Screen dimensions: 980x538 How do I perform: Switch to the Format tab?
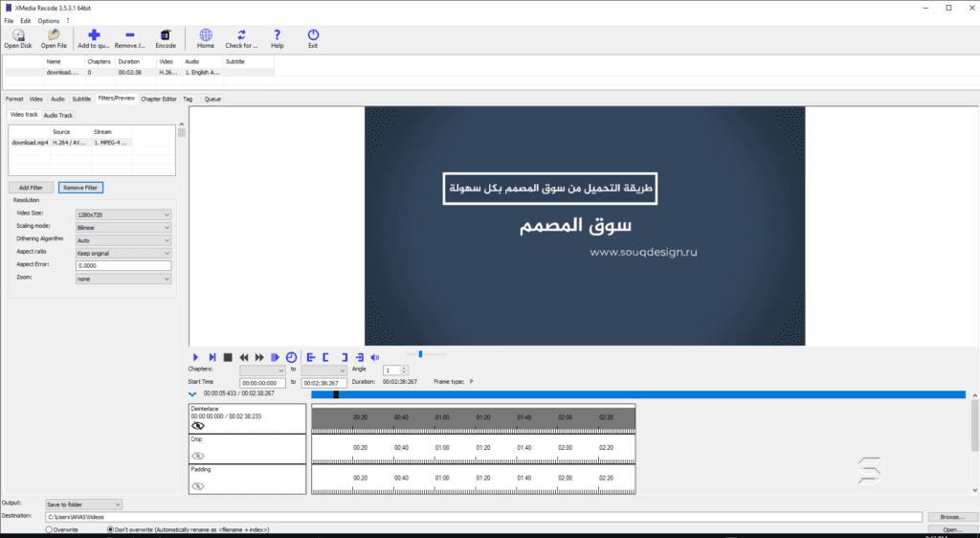(14, 99)
